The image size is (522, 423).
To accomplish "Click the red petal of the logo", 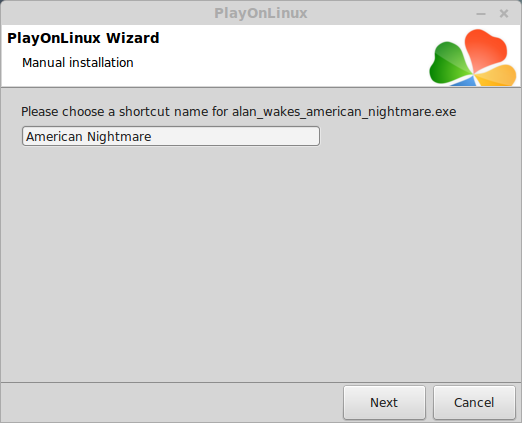I will point(485,49).
